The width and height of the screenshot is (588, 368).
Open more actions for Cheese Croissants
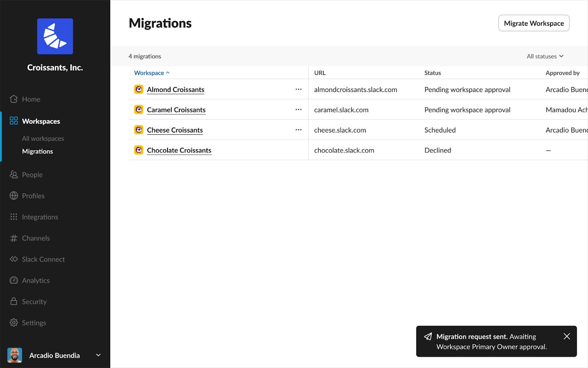298,130
